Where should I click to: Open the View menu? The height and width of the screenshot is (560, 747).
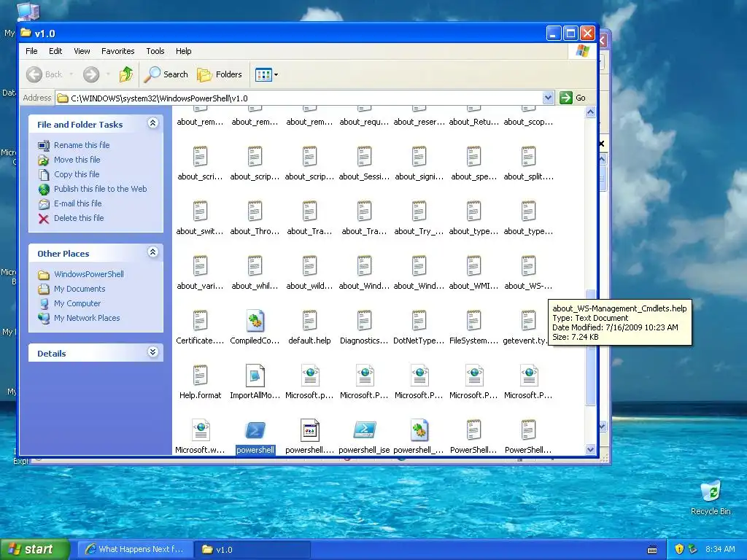click(x=82, y=51)
